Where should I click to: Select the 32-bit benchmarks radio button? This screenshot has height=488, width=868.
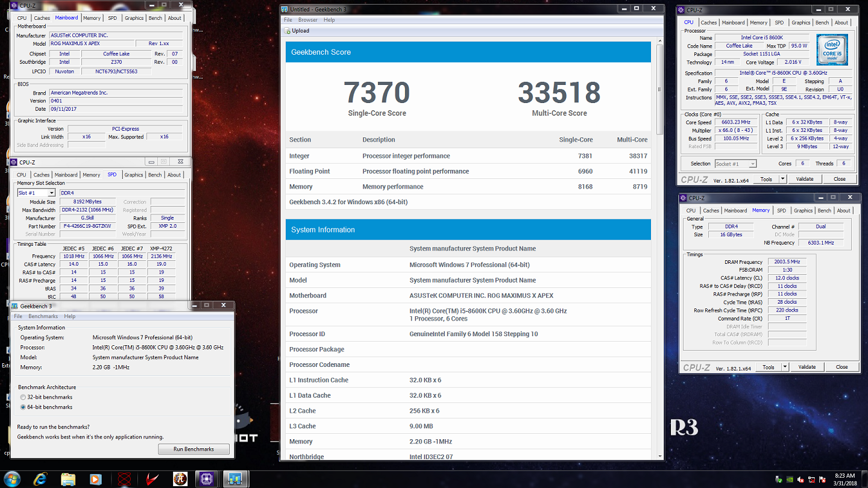(x=24, y=397)
